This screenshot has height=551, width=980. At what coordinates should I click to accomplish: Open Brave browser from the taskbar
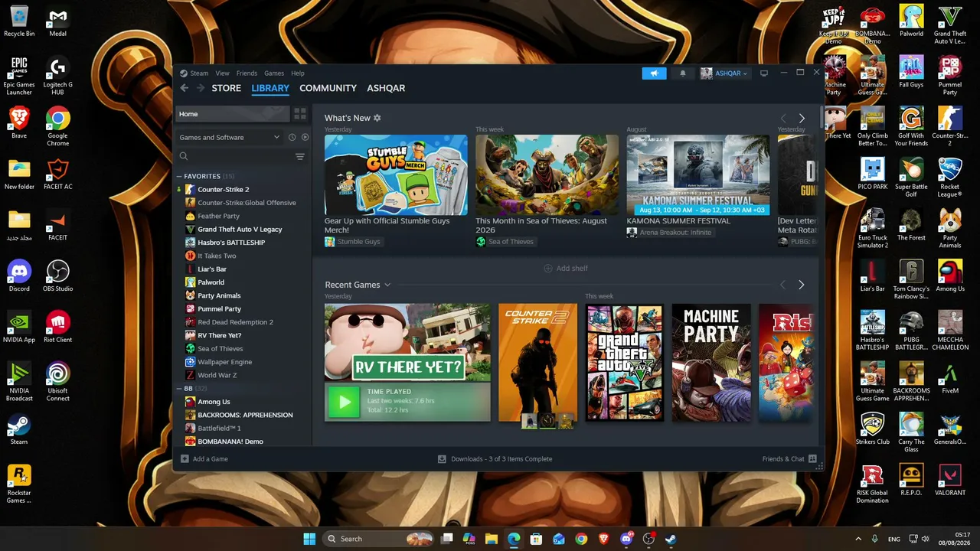604,539
